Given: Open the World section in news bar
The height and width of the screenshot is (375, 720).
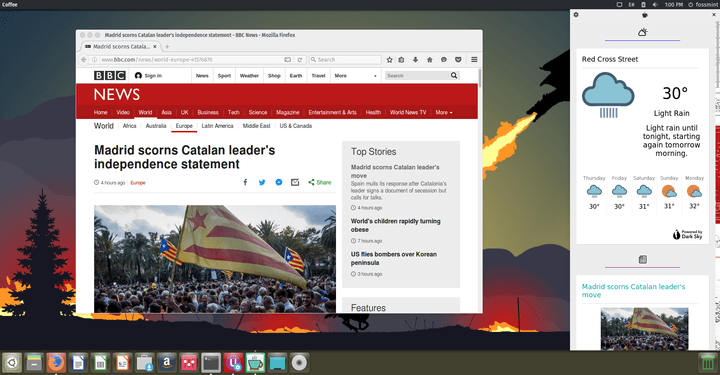Looking at the screenshot, I should click(x=145, y=112).
